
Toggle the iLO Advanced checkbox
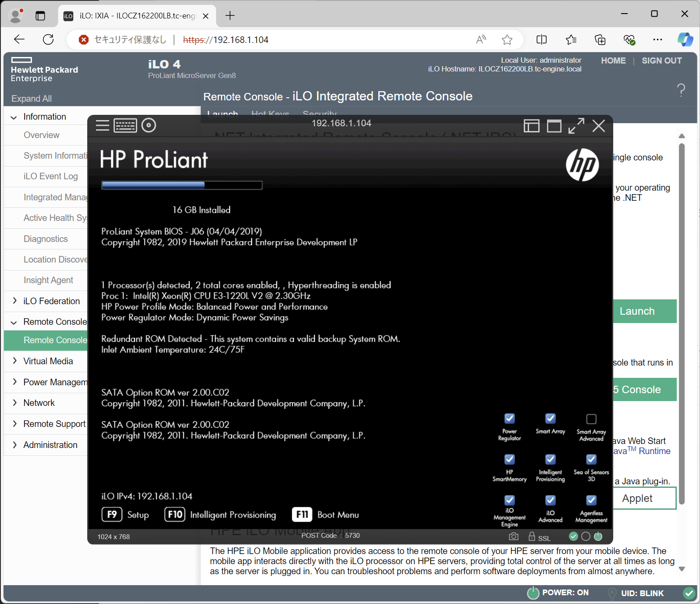[551, 500]
